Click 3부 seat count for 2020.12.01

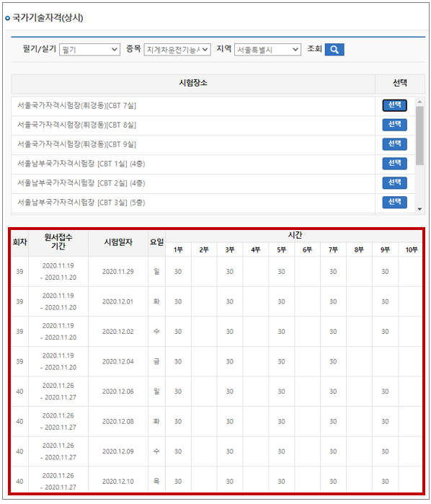229,301
